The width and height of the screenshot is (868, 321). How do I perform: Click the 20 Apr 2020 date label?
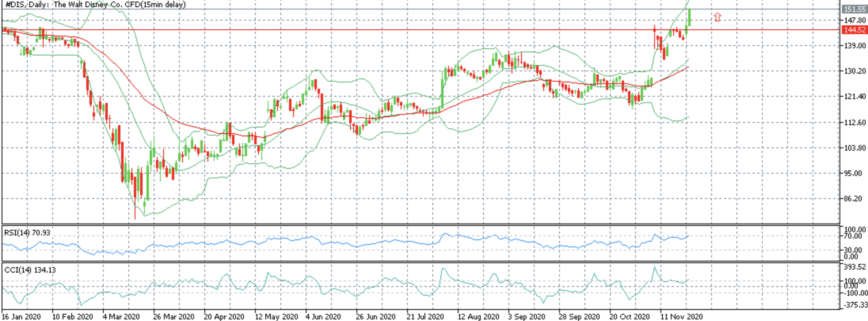pos(224,317)
